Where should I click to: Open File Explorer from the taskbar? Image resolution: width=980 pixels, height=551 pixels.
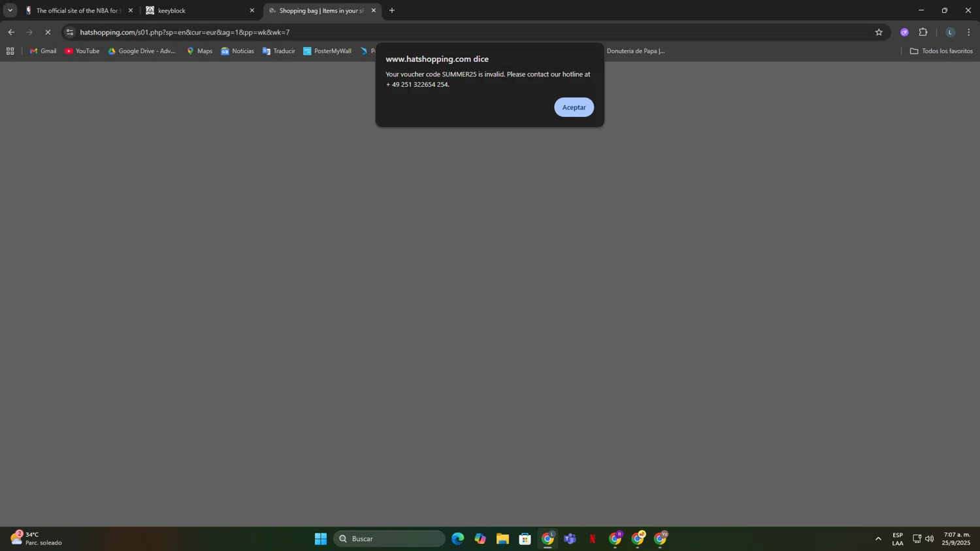click(x=502, y=539)
